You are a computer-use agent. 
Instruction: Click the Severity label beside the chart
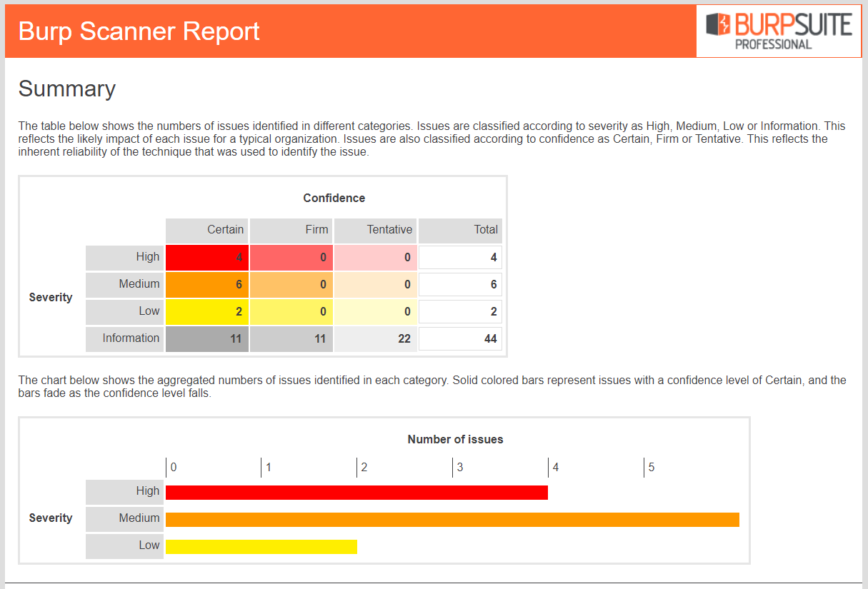[x=51, y=518]
